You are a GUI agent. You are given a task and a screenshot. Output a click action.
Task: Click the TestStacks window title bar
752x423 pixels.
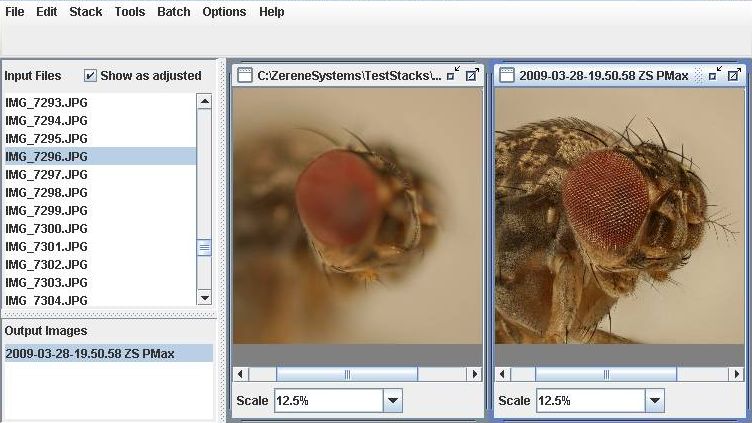pos(357,75)
